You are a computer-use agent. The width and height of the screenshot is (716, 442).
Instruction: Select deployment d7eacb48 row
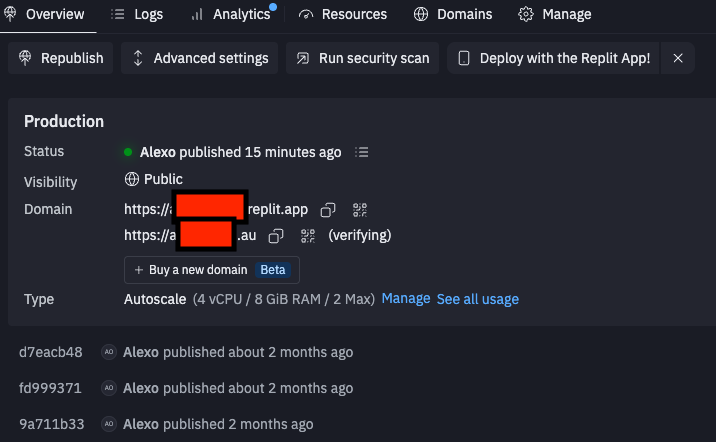(186, 352)
